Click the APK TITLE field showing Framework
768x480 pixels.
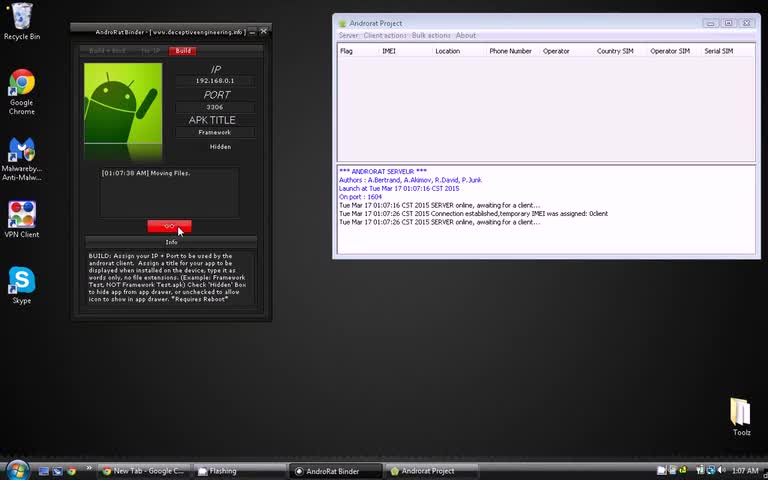pyautogui.click(x=215, y=132)
